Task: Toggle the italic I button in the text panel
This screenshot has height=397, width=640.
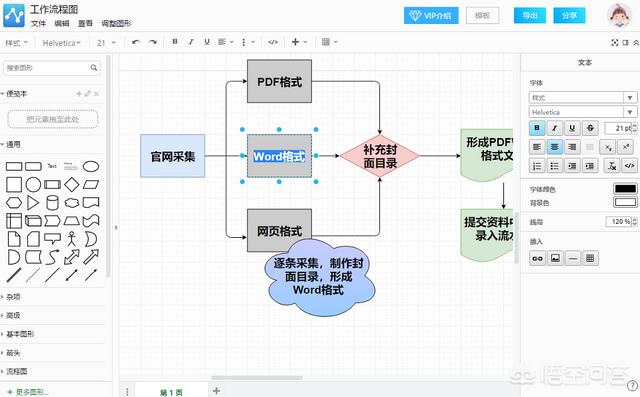Action: pyautogui.click(x=554, y=128)
